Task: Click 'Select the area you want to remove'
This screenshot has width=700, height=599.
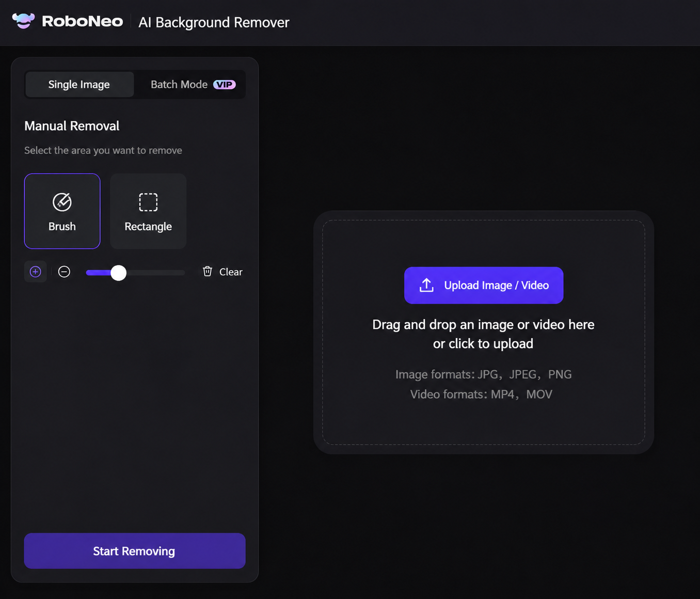Action: [x=103, y=150]
